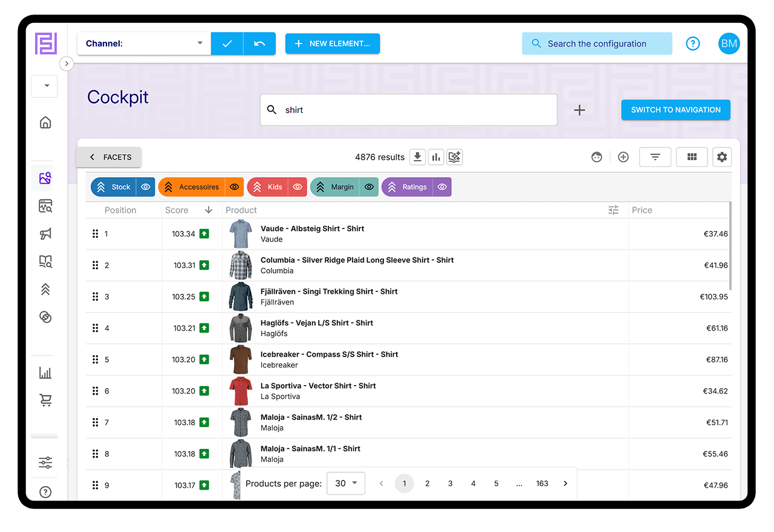Image resolution: width=774 pixels, height=532 pixels.
Task: Select La Sportiva - Vector Shirt title
Action: click(318, 386)
